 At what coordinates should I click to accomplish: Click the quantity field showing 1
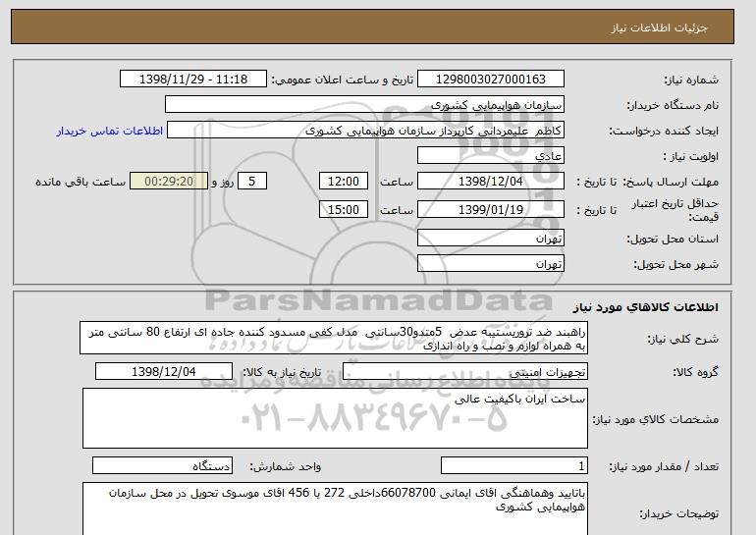[x=513, y=465]
